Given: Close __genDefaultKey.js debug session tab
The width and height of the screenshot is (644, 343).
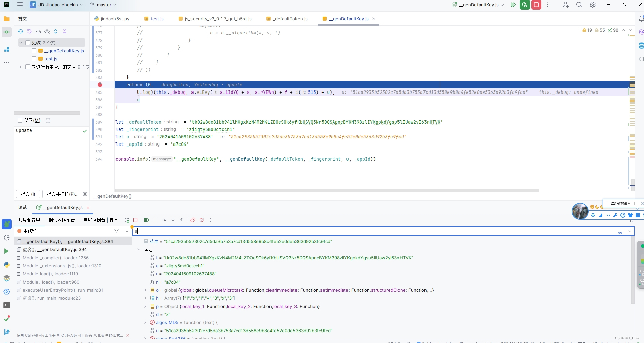Looking at the screenshot, I should pos(88,207).
